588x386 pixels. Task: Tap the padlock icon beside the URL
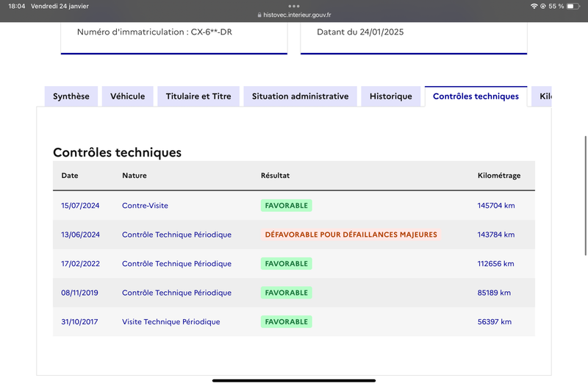259,15
